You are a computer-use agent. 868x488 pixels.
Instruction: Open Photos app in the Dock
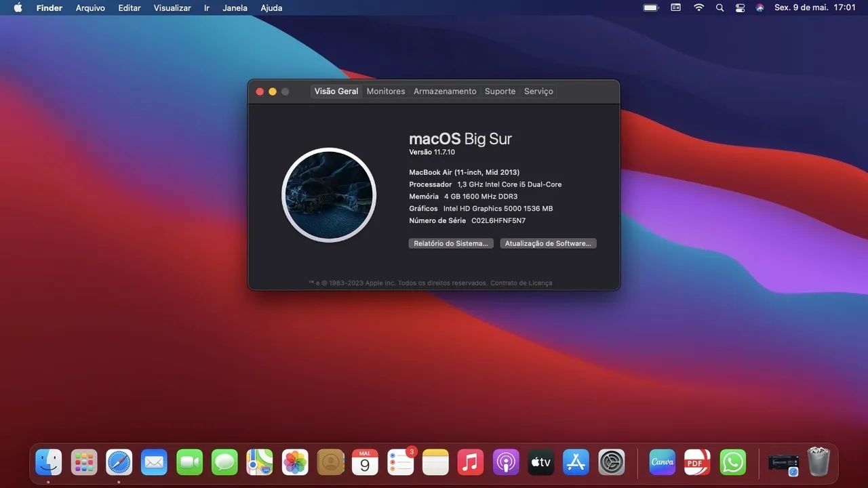coord(295,462)
